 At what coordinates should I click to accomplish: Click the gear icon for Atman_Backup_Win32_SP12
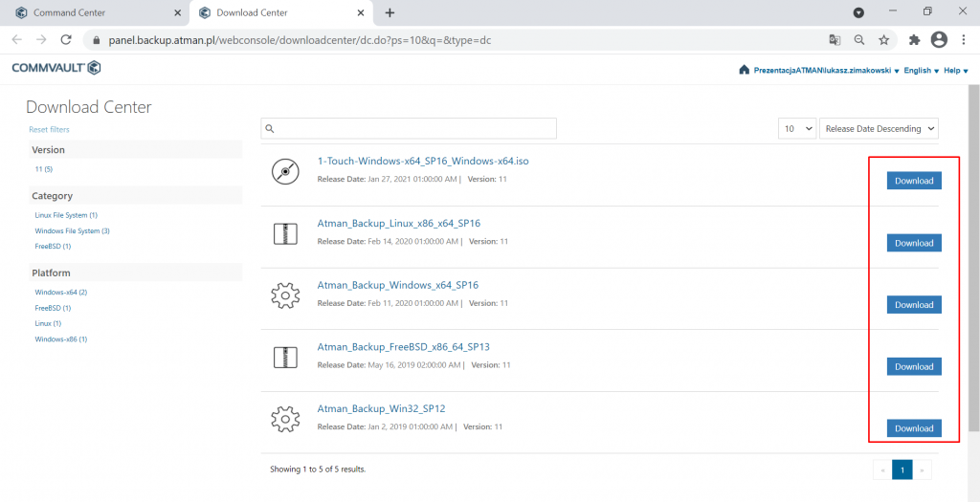tap(285, 419)
